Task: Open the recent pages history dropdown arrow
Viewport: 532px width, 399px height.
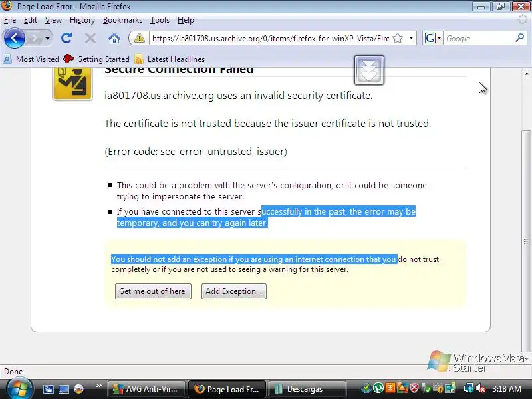Action: [x=47, y=39]
